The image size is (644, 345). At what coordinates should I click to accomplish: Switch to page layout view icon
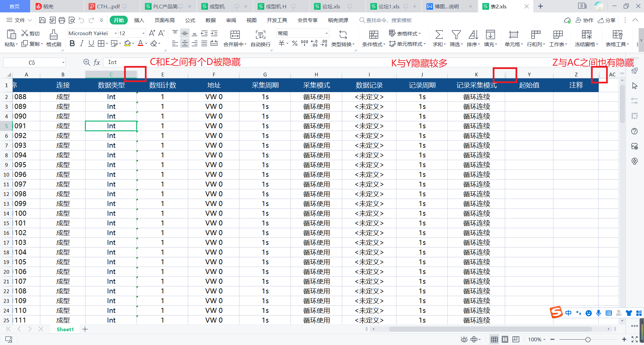(505, 339)
